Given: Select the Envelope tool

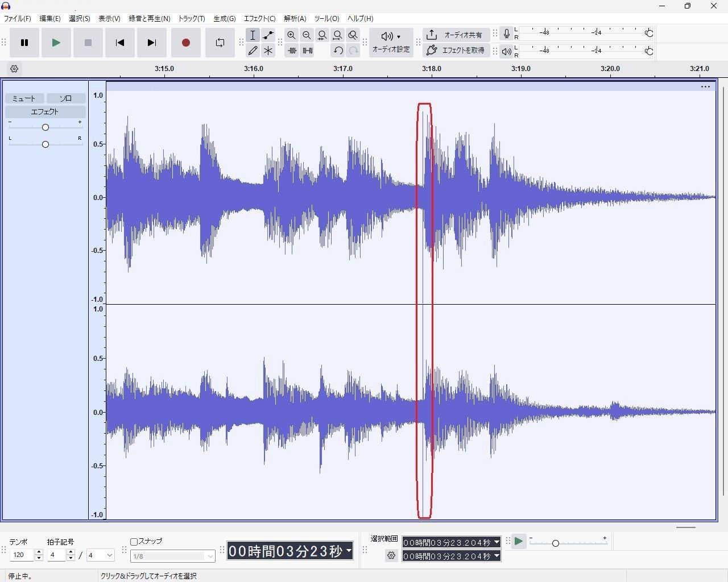Looking at the screenshot, I should tap(268, 35).
